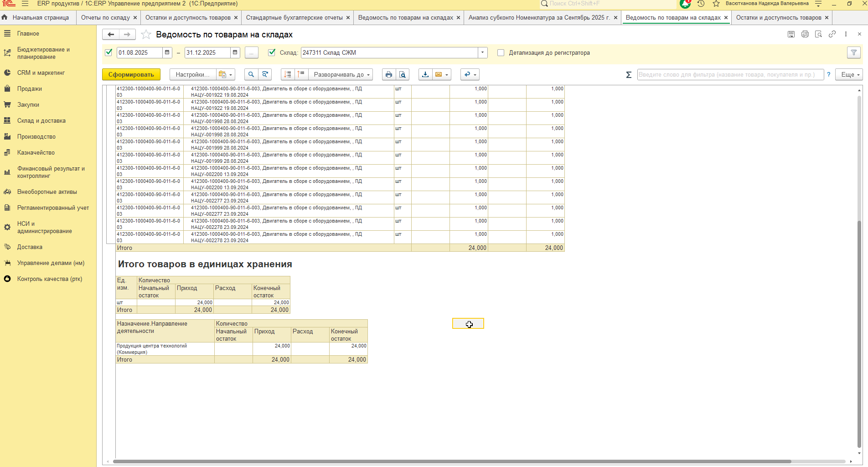This screenshot has width=868, height=467.
Task: Add report to favorites star
Action: point(146,35)
